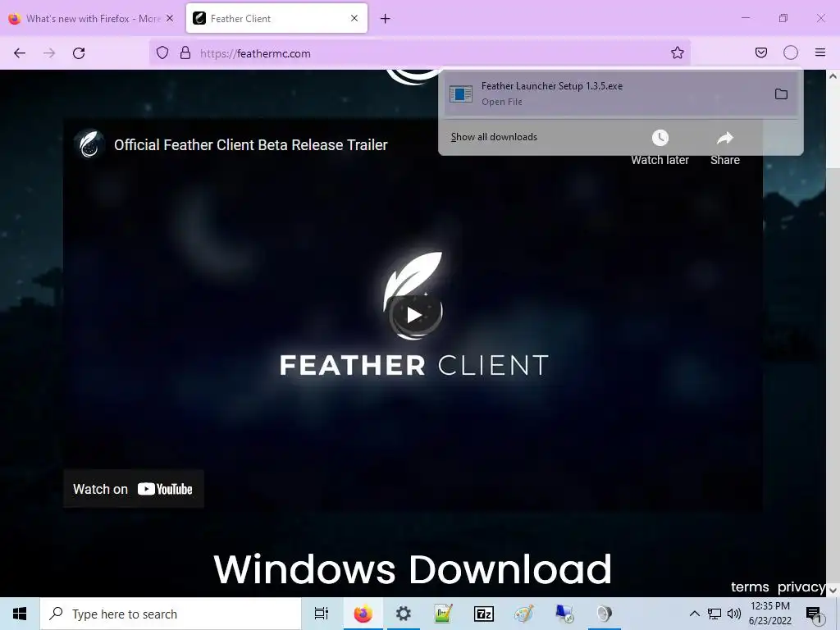Viewport: 840px width, 630px height.
Task: Click the Watch later clock icon
Action: [x=660, y=138]
